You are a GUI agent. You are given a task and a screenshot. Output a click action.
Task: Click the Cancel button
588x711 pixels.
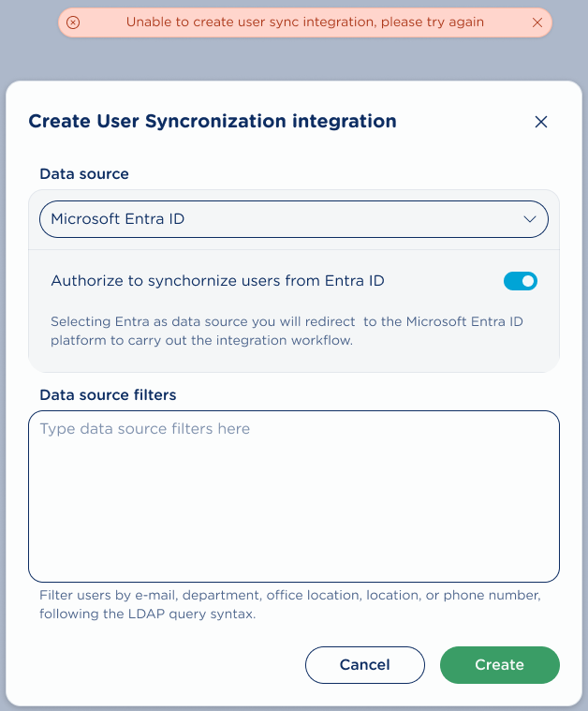point(364,665)
